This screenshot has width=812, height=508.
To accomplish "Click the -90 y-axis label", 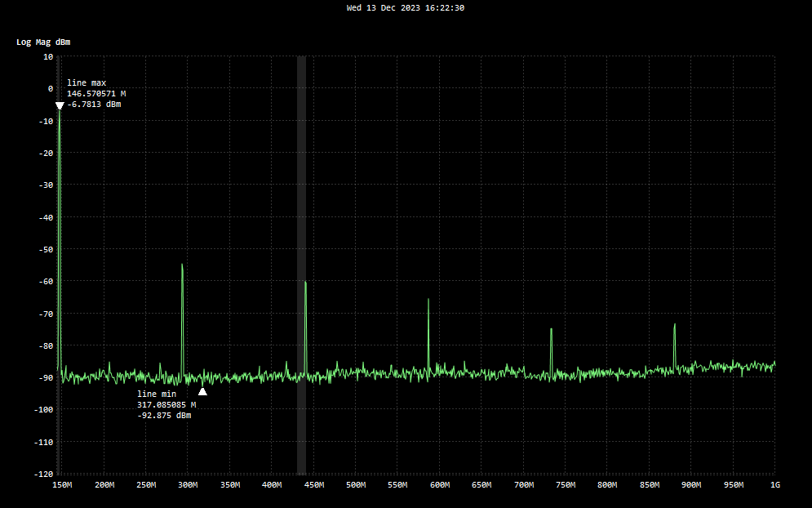I will [46, 378].
